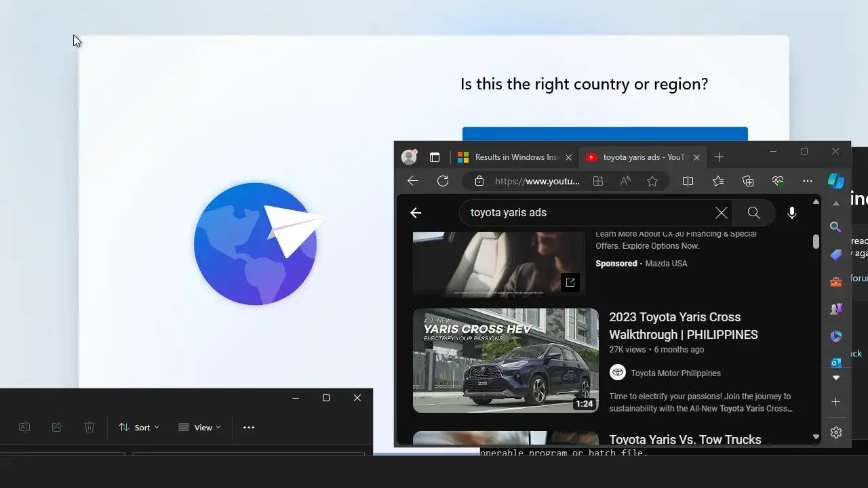Screen dimensions: 868x488
Task: Click the Delete trash icon in Explorer
Action: (90, 427)
